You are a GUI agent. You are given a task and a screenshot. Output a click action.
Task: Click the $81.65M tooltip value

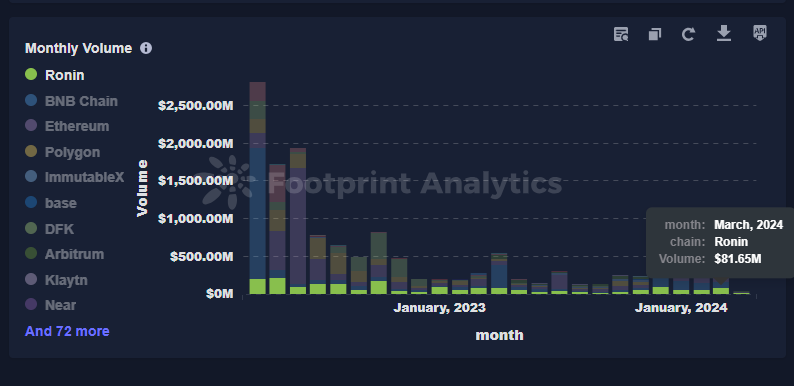coord(738,259)
